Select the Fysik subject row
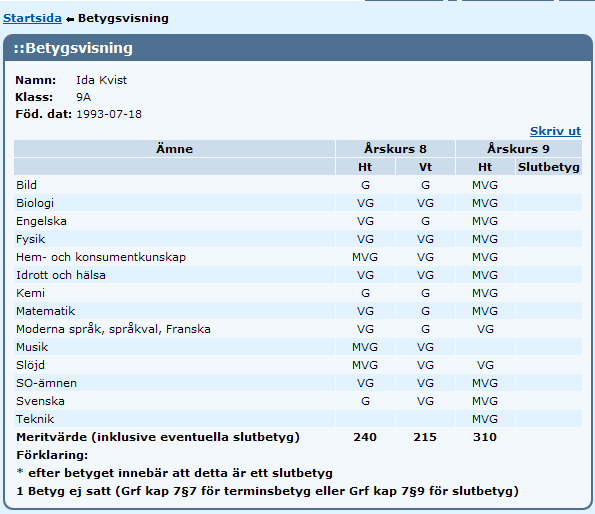 coord(298,239)
